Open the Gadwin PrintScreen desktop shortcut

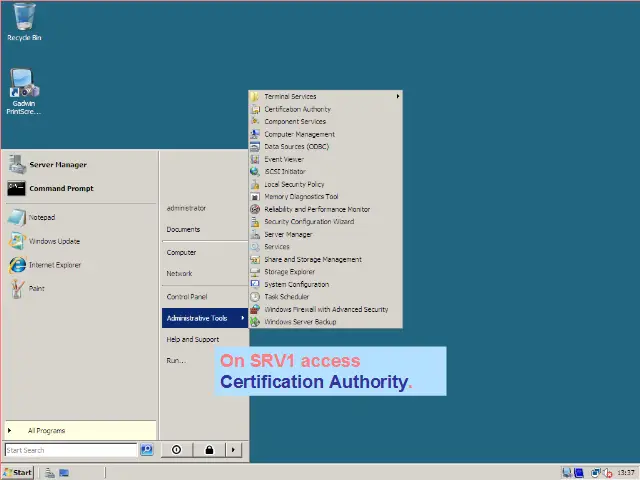[x=24, y=91]
